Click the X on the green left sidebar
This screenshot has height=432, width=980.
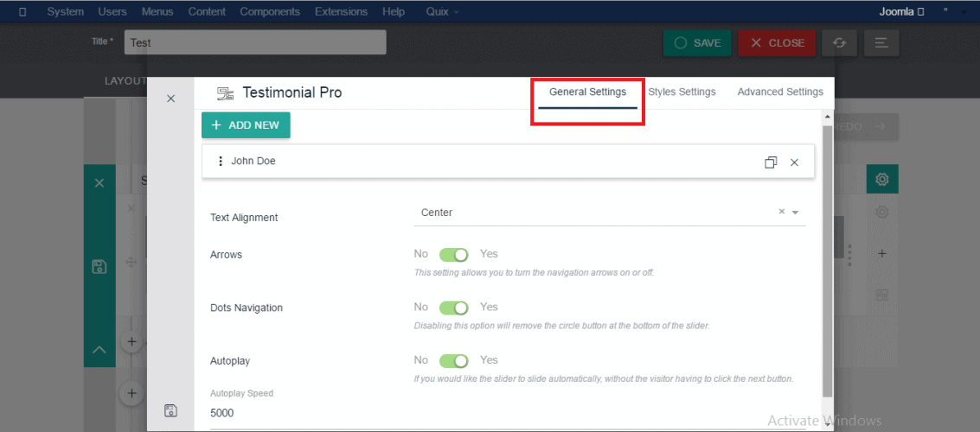click(x=99, y=183)
